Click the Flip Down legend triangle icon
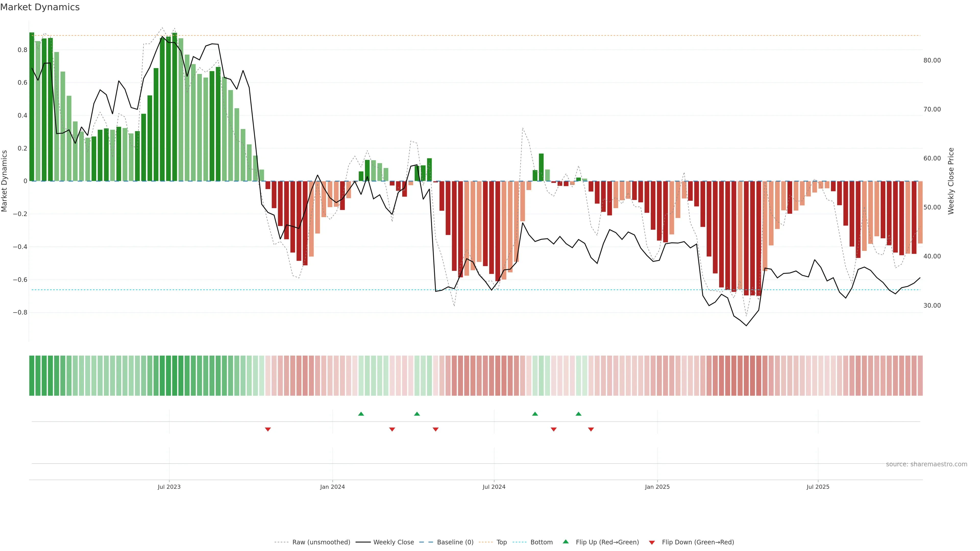This screenshot has width=980, height=551. [652, 542]
